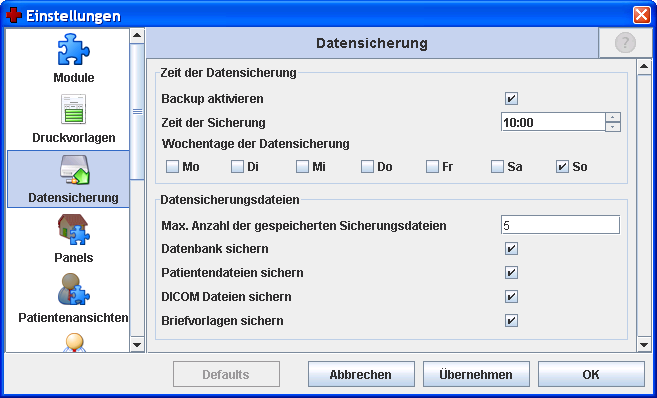Click the Datensicherung drive icon
The width and height of the screenshot is (657, 398).
point(74,170)
